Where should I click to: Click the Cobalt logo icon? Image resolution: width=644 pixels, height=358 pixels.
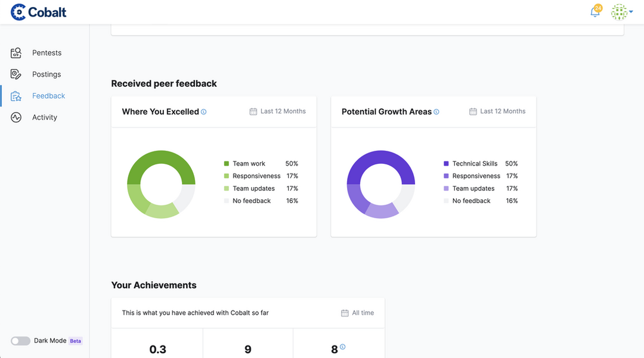click(18, 12)
